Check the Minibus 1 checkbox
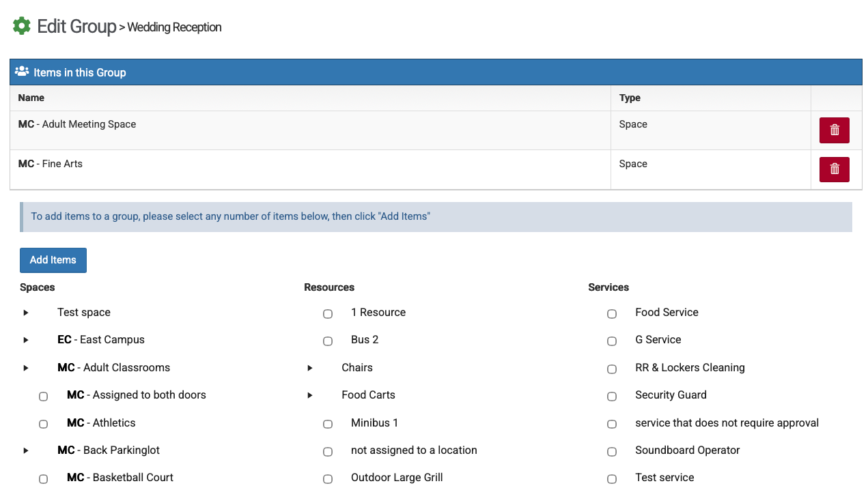The image size is (868, 488). pyautogui.click(x=328, y=424)
